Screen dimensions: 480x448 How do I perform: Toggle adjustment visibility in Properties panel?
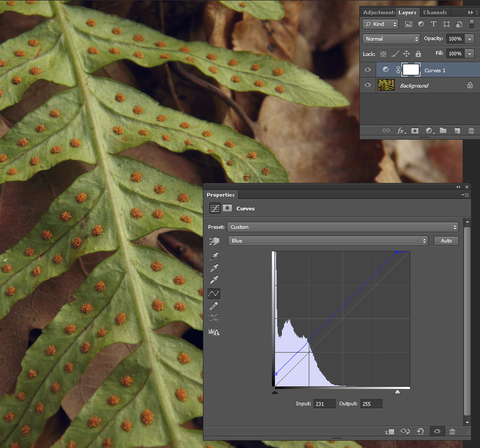[437, 431]
